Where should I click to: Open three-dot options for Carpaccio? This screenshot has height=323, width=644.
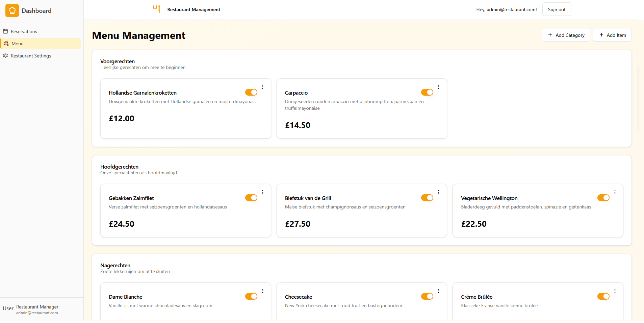tap(438, 87)
